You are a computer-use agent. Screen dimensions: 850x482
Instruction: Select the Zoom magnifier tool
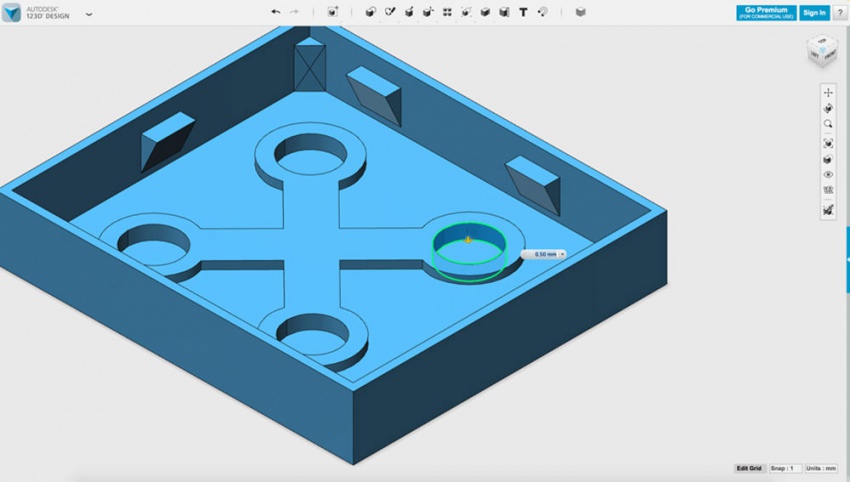[828, 124]
